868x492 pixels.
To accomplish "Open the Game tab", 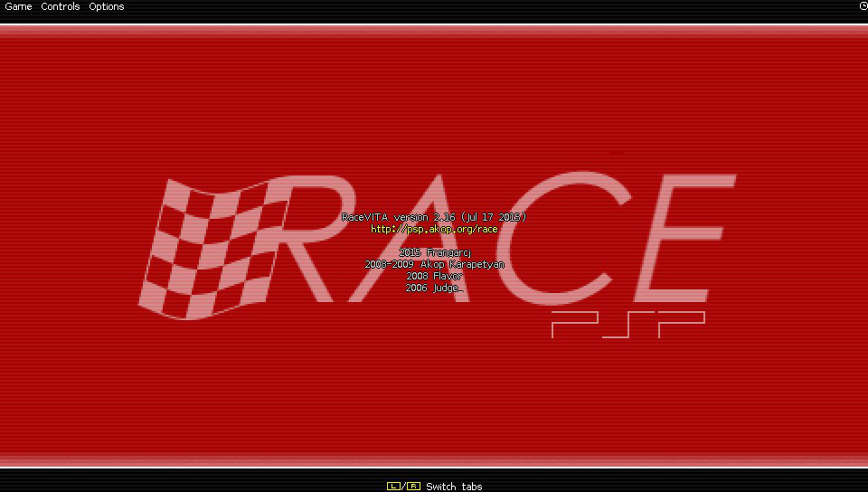I will (x=18, y=6).
